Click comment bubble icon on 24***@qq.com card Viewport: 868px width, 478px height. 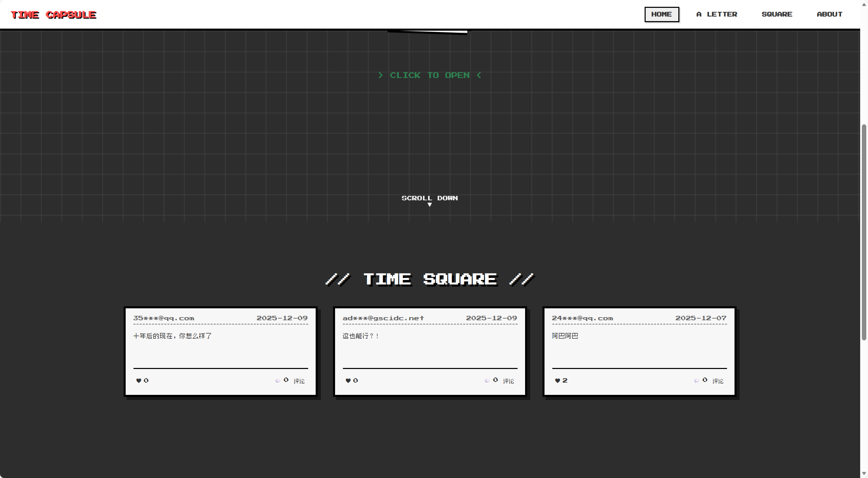click(x=697, y=381)
